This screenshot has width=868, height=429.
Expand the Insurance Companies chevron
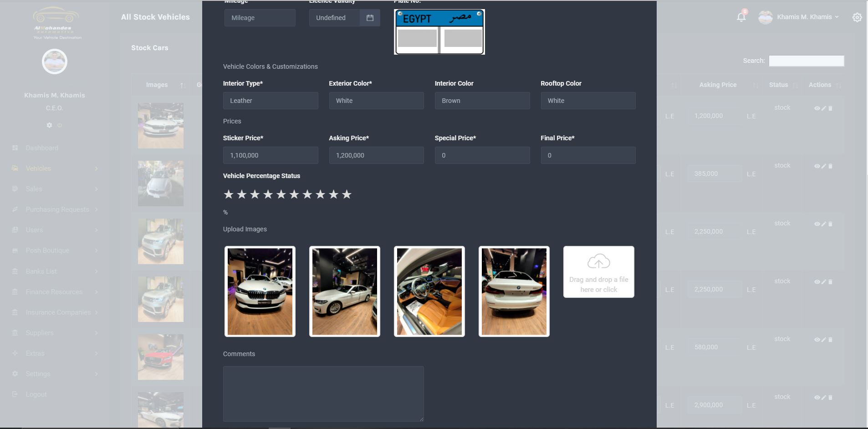(x=96, y=312)
